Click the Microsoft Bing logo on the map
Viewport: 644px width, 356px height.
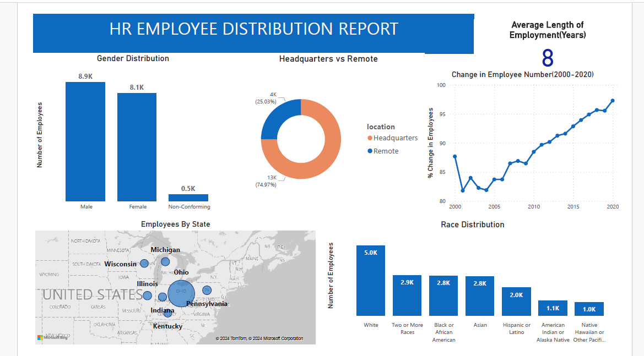pyautogui.click(x=52, y=337)
